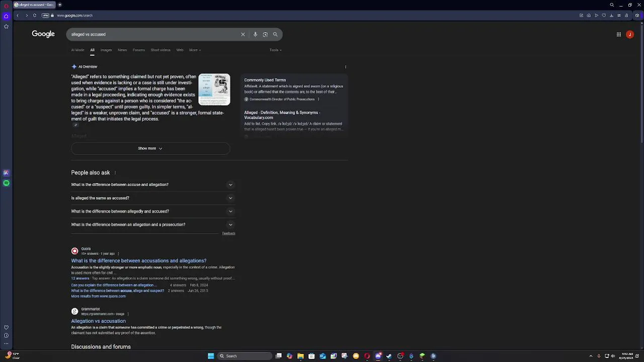Image resolution: width=644 pixels, height=362 pixels.
Task: Expand AI Overview with Show more
Action: pos(150,148)
